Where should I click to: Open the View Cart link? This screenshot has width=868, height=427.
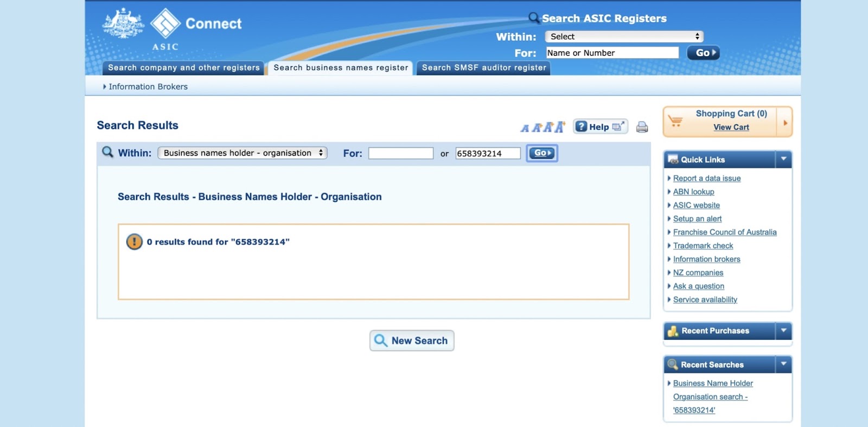(x=731, y=127)
